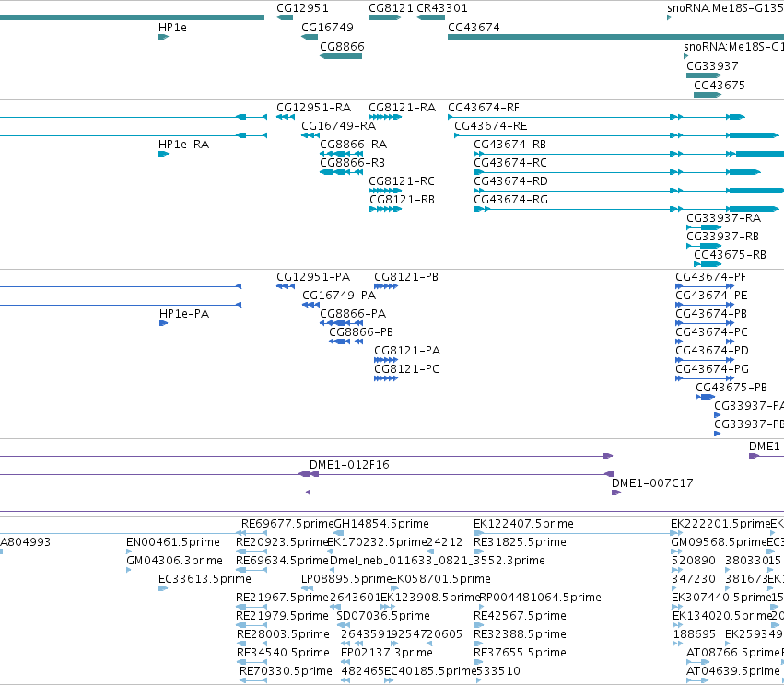Select the CG43674 gene label
784x685 pixels.
pos(474,28)
